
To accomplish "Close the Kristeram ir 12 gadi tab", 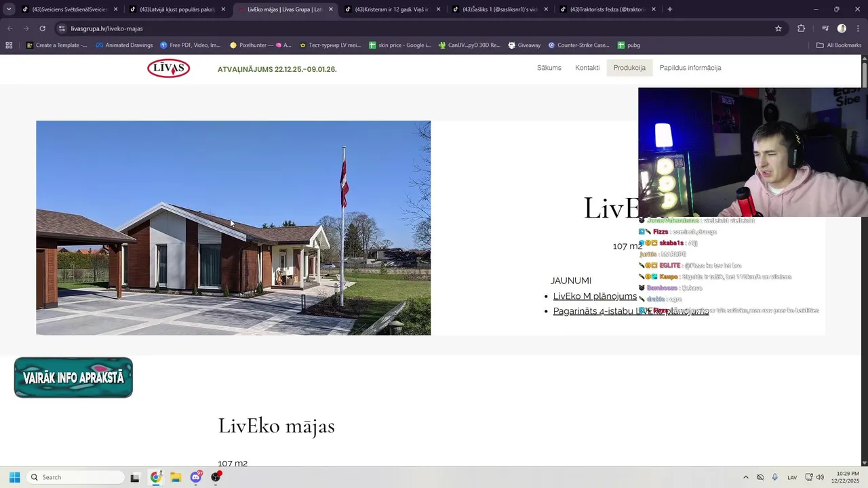I will pos(438,9).
